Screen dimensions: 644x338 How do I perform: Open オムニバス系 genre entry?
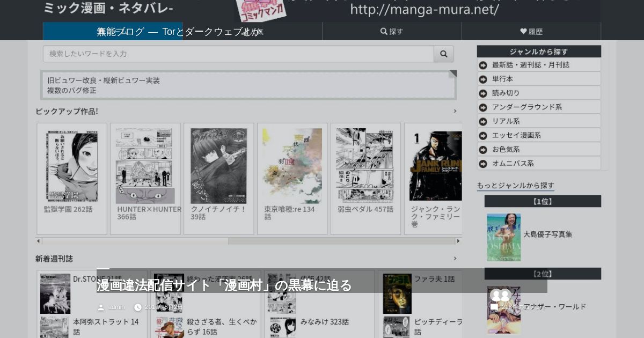[539, 163]
